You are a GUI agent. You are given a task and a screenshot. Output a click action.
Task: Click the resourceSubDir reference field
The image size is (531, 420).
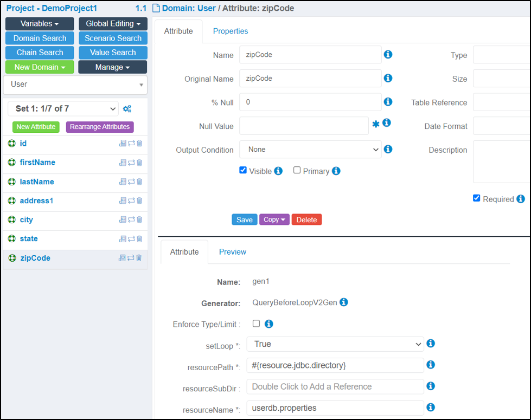[x=335, y=386]
